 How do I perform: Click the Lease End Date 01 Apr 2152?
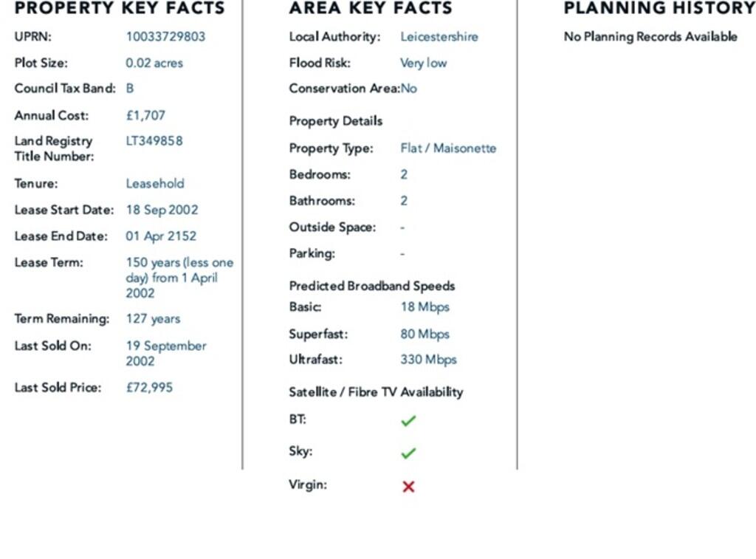161,236
